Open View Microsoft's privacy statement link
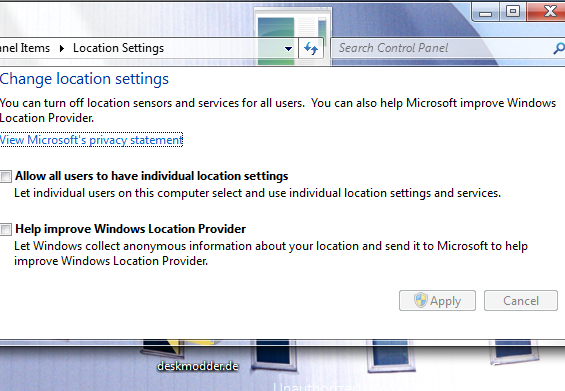 tap(91, 140)
